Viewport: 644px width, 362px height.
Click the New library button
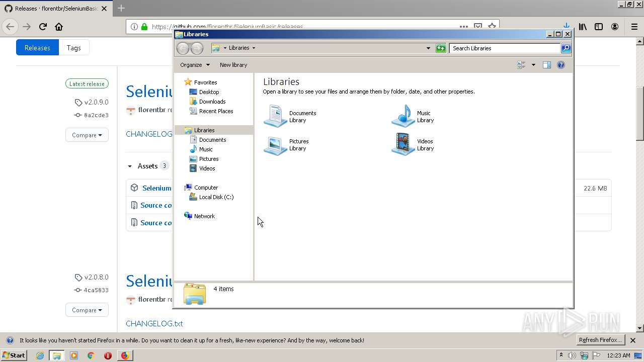click(233, 65)
